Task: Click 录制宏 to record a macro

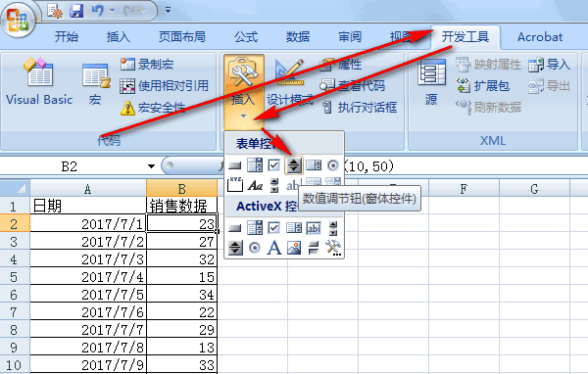Action: click(147, 64)
